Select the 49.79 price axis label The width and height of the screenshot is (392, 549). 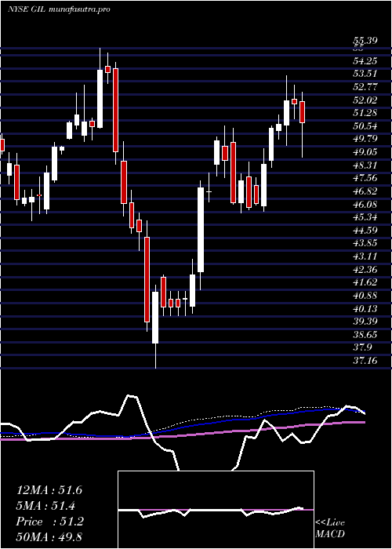point(365,139)
